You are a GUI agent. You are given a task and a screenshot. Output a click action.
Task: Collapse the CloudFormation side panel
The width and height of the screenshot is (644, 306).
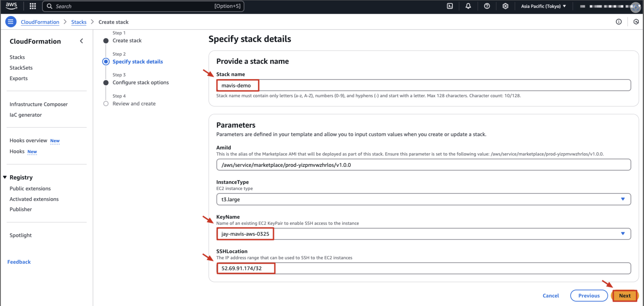coord(82,41)
